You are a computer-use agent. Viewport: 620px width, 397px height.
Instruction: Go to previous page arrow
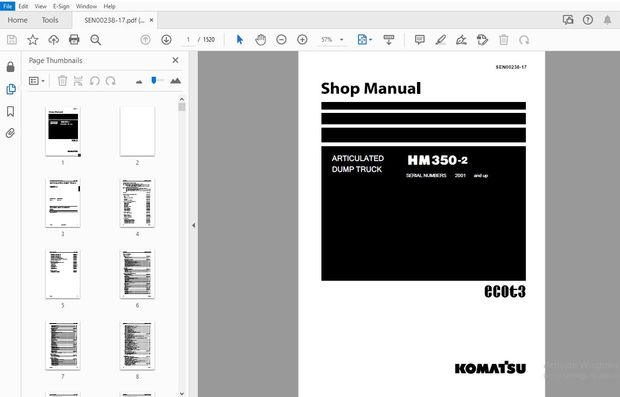pos(146,40)
